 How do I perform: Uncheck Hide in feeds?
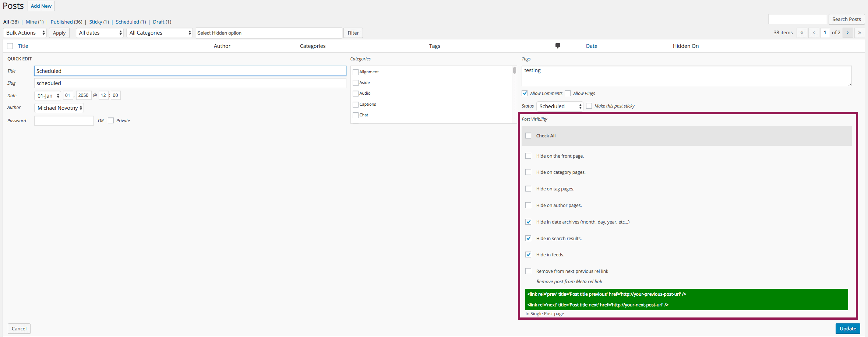(528, 254)
